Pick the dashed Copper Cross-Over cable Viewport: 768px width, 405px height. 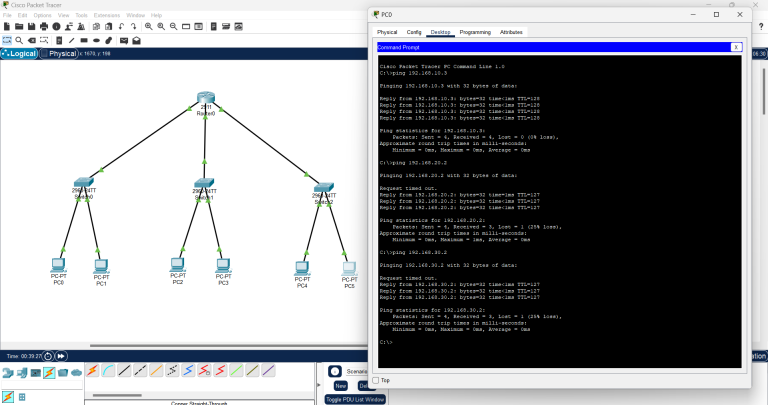pyautogui.click(x=140, y=371)
